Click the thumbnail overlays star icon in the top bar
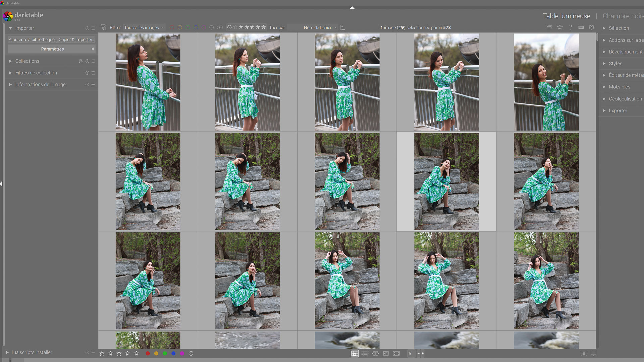Image resolution: width=644 pixels, height=362 pixels. (560, 27)
